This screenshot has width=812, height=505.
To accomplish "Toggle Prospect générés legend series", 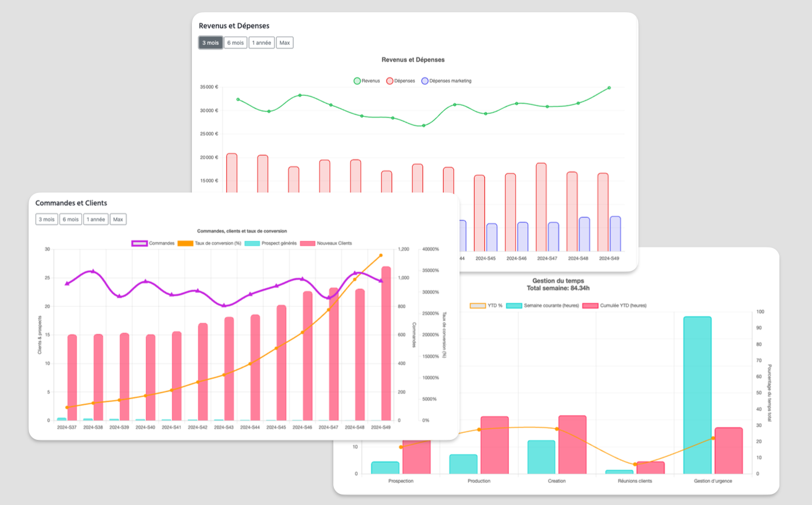I will tap(270, 243).
